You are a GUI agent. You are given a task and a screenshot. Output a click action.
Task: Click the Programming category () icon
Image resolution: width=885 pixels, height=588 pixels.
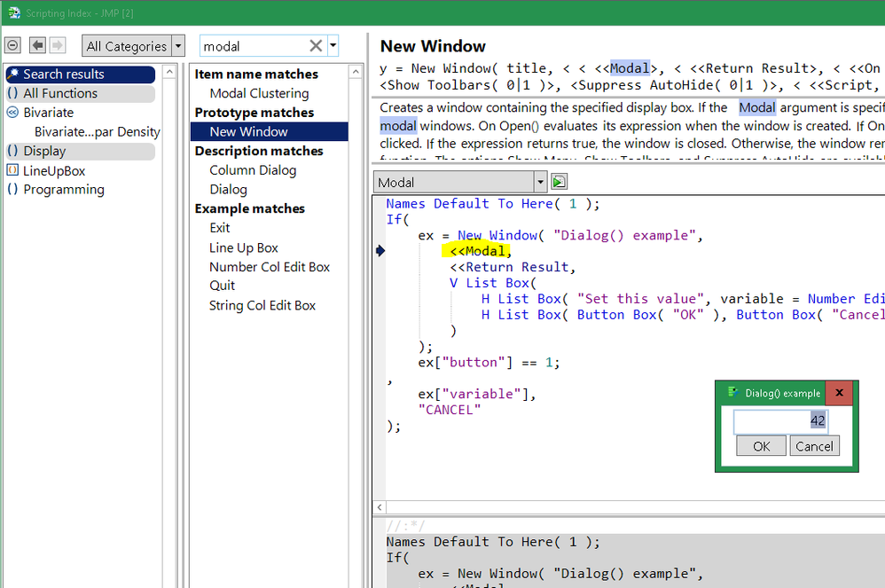coord(13,189)
